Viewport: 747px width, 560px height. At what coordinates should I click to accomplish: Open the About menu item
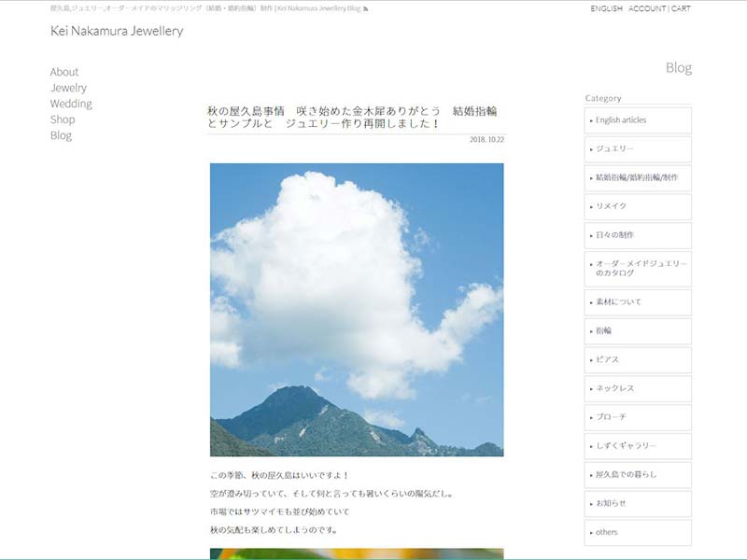64,72
